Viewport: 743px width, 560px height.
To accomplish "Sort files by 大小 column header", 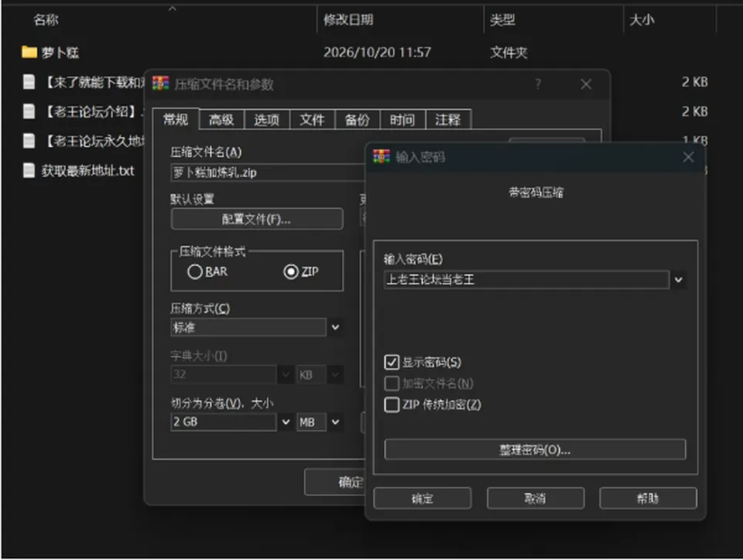I will [x=642, y=20].
